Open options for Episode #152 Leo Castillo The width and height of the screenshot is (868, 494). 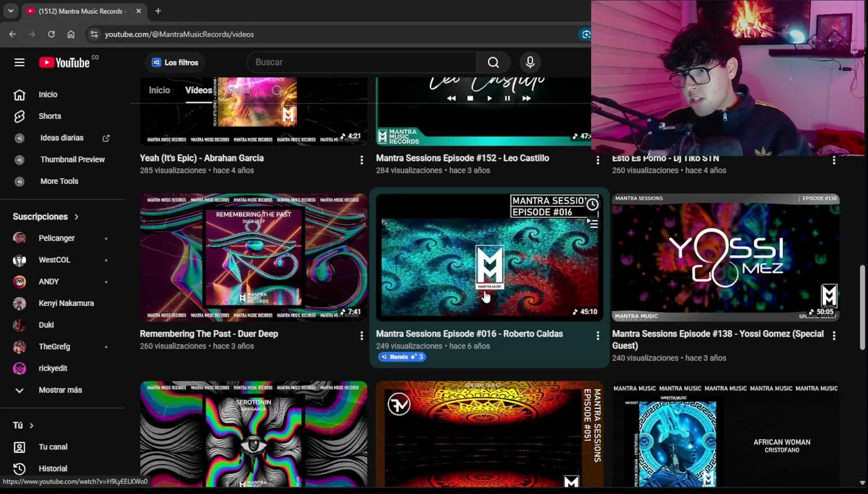coord(597,160)
